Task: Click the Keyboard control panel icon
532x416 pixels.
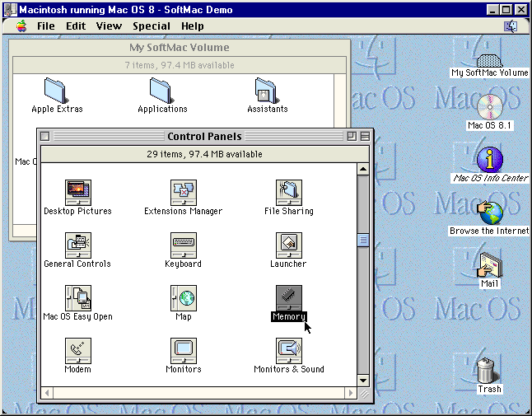Action: coord(184,245)
